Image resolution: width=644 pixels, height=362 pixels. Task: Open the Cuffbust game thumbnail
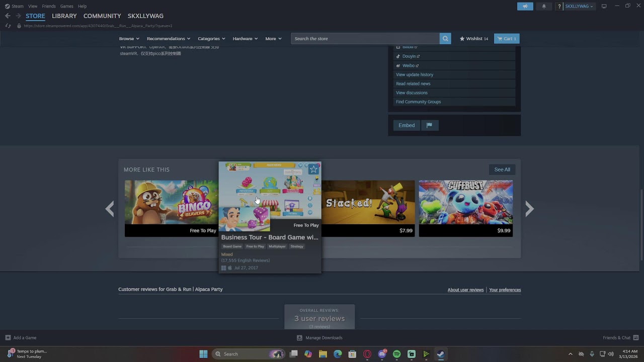(466, 203)
